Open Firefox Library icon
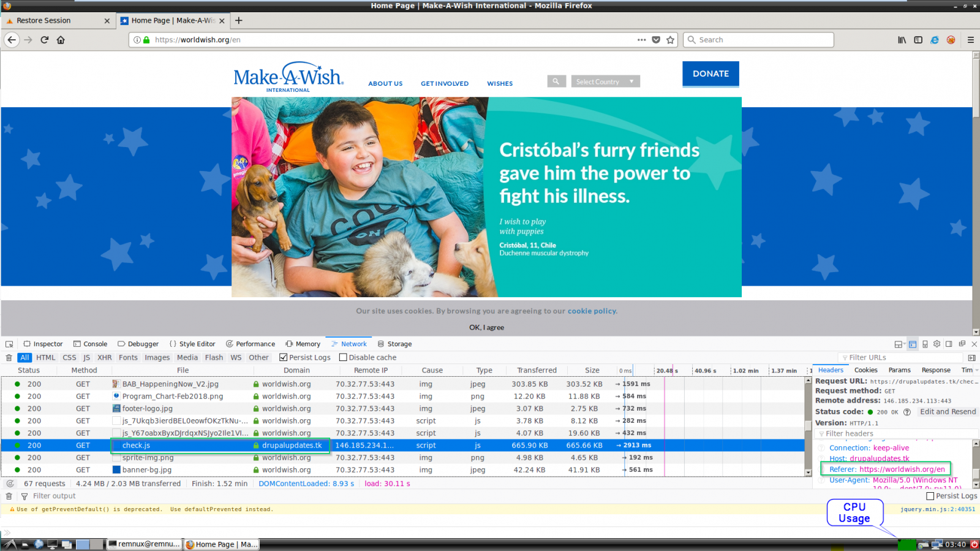 pyautogui.click(x=902, y=40)
